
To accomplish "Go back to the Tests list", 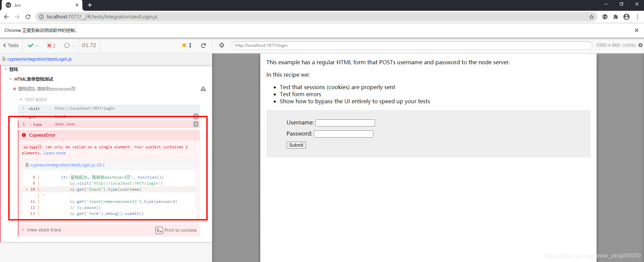I will pyautogui.click(x=11, y=45).
